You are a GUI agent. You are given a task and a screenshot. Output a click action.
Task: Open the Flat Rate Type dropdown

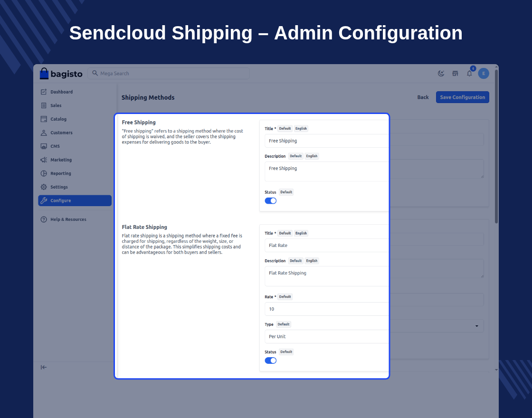[x=374, y=337]
